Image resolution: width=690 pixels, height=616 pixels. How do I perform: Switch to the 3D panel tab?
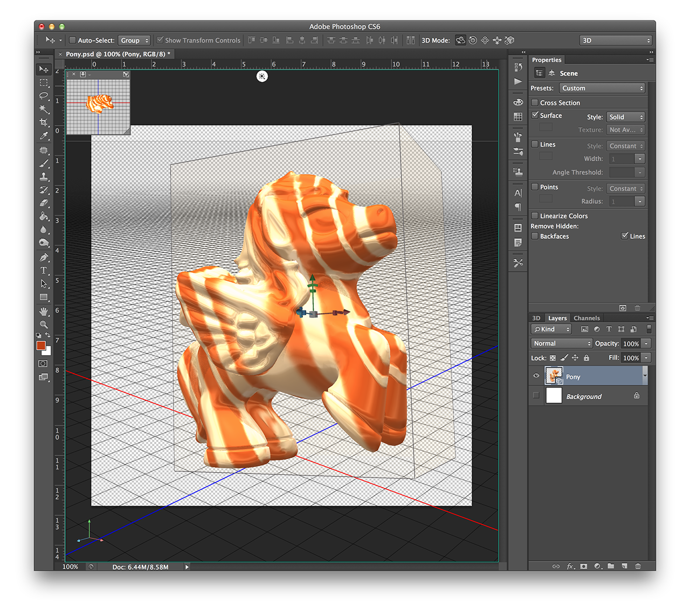pos(536,318)
